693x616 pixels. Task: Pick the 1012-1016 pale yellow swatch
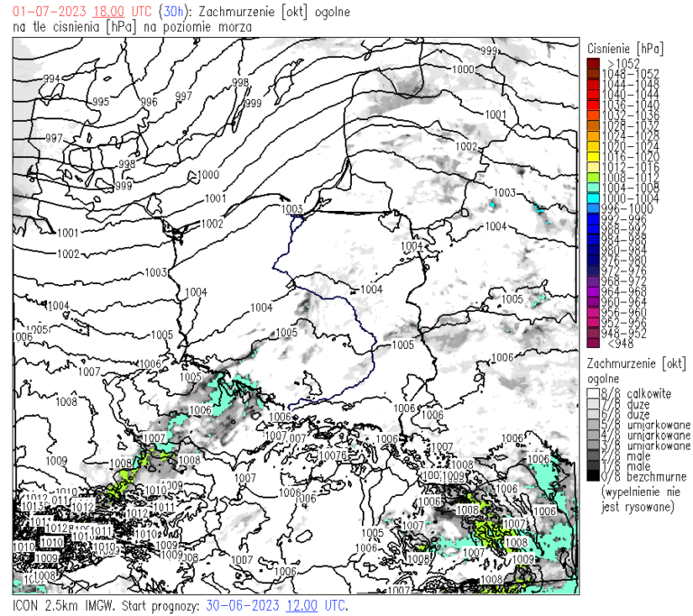click(593, 167)
